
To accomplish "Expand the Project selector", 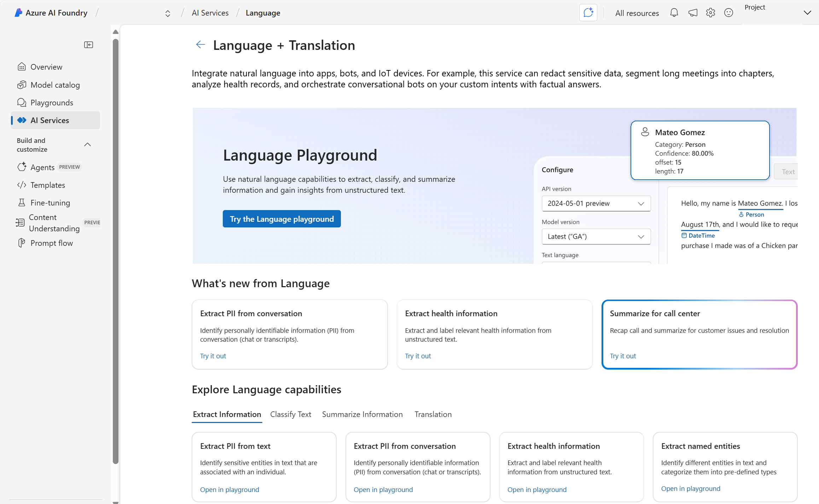I will pyautogui.click(x=807, y=13).
